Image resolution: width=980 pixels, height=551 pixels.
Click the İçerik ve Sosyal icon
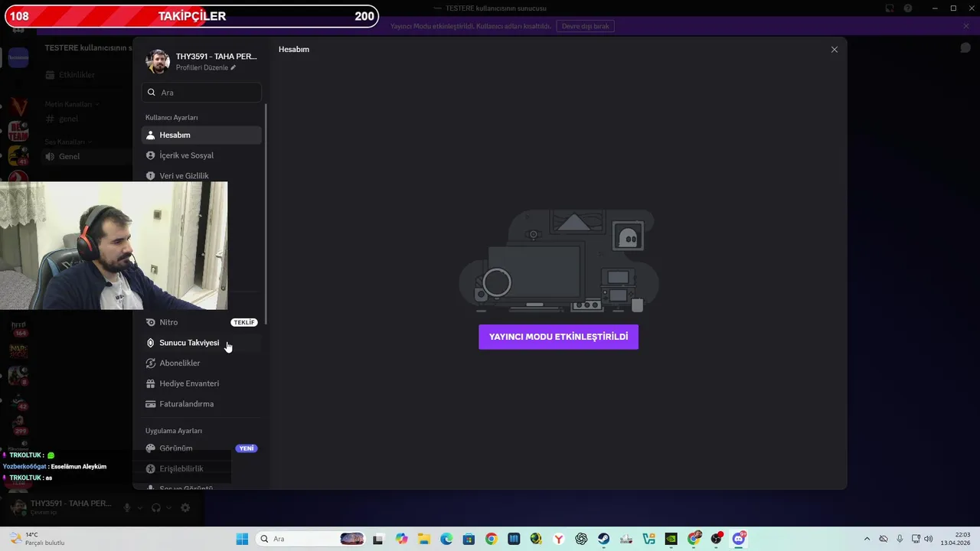click(151, 155)
